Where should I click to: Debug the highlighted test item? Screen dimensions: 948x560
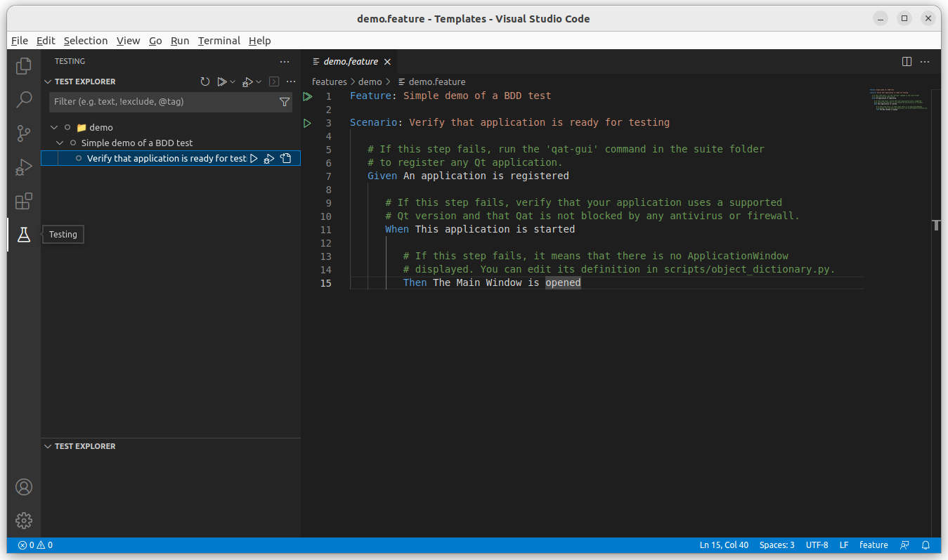coord(270,158)
